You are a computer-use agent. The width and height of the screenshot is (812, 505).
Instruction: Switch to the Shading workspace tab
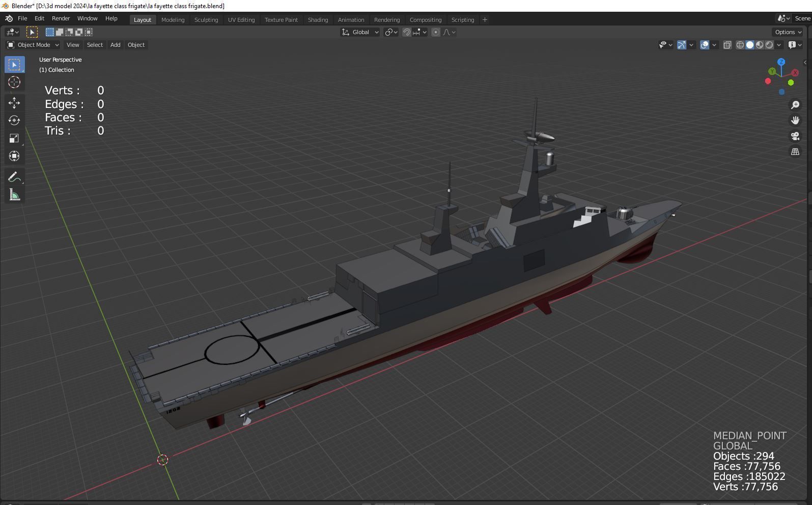(318, 20)
